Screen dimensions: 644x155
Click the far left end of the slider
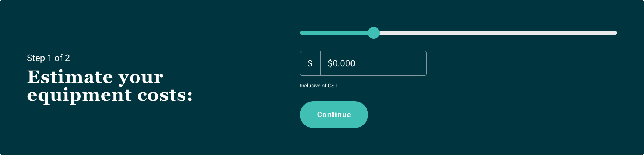(302, 33)
